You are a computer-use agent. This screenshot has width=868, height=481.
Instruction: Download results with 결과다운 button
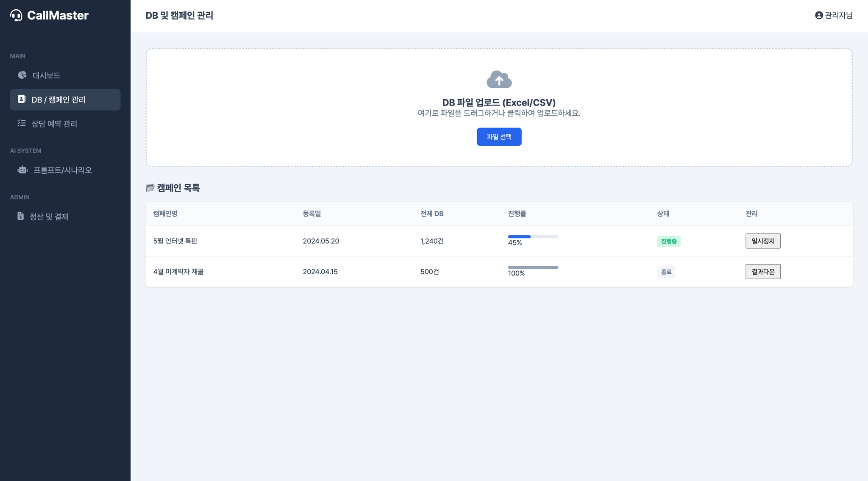point(762,272)
